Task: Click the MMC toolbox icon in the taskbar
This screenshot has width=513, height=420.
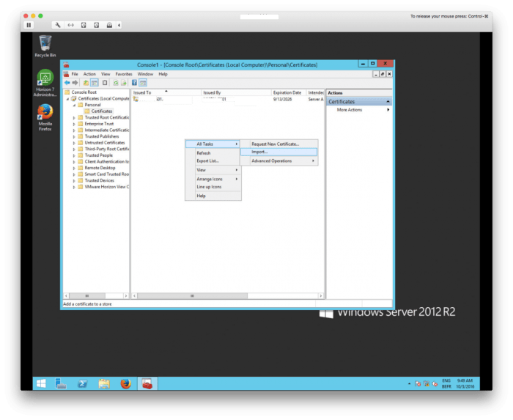Action: 147,383
